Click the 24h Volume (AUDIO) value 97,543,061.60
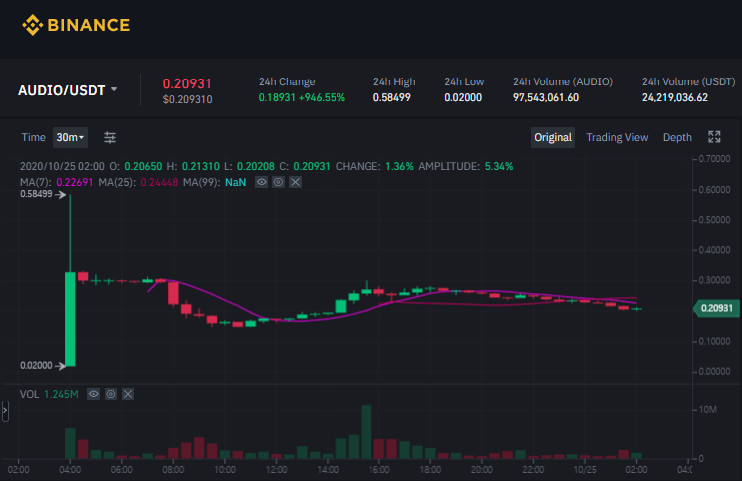The height and width of the screenshot is (481, 742). 546,98
